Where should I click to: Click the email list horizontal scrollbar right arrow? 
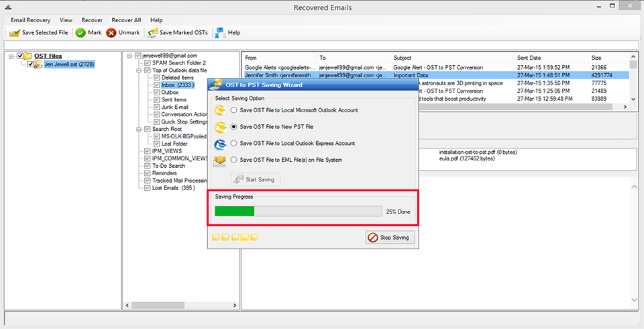pos(625,107)
